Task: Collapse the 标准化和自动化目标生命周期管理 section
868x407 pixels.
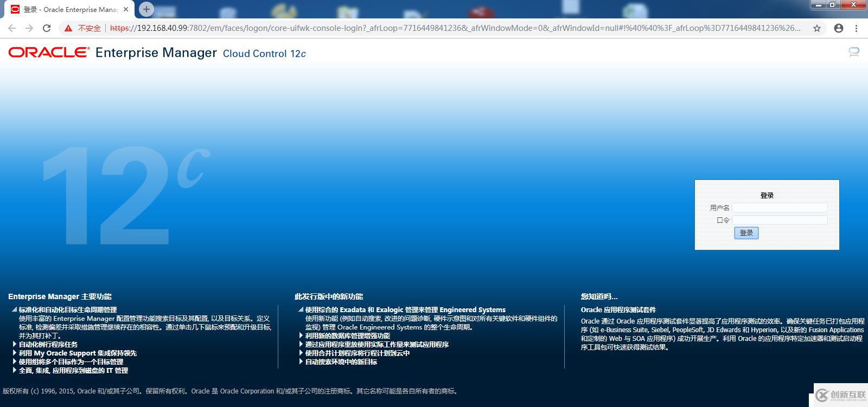Action: point(15,310)
